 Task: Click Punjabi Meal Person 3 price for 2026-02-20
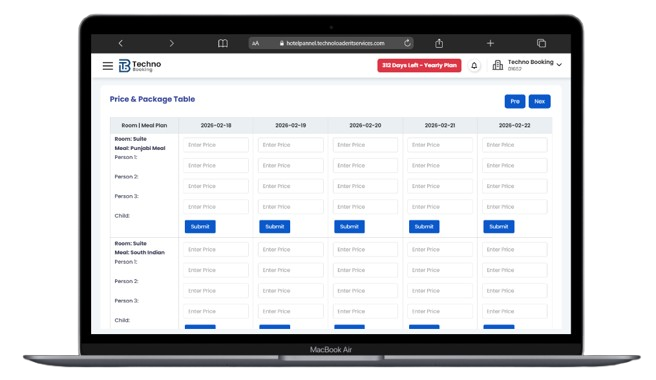[x=365, y=186]
